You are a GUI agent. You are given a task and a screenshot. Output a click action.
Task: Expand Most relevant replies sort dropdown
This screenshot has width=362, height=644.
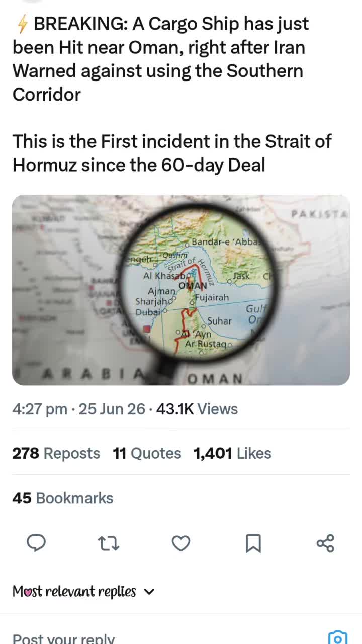[x=83, y=592]
